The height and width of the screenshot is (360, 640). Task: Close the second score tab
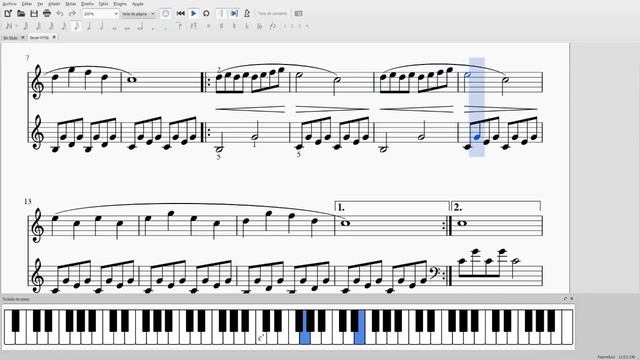pos(54,37)
